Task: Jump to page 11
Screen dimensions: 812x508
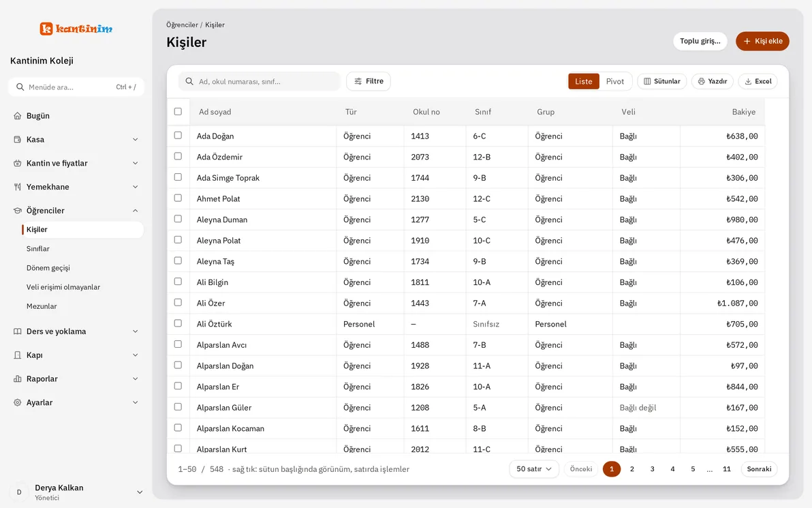Action: (x=727, y=469)
